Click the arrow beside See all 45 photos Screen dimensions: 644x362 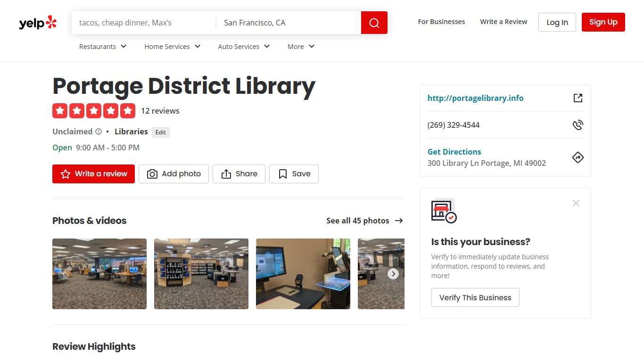(x=399, y=221)
